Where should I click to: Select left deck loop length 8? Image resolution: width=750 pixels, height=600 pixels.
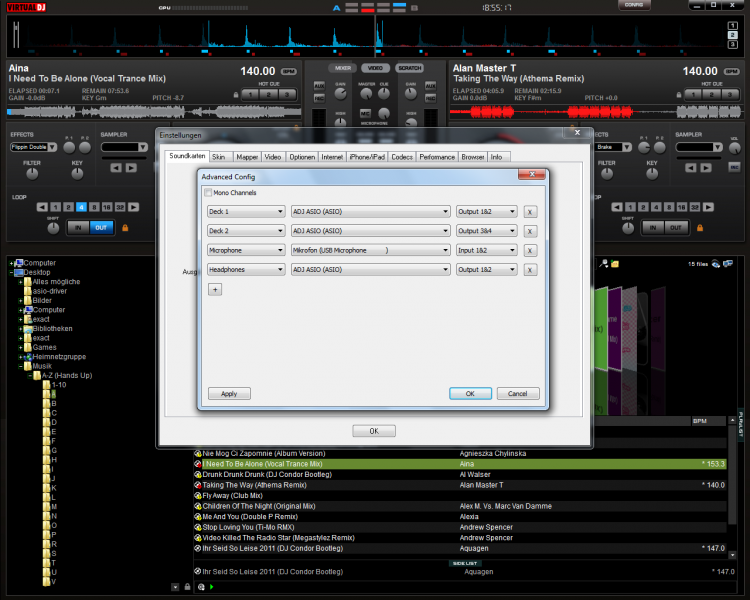coord(94,207)
